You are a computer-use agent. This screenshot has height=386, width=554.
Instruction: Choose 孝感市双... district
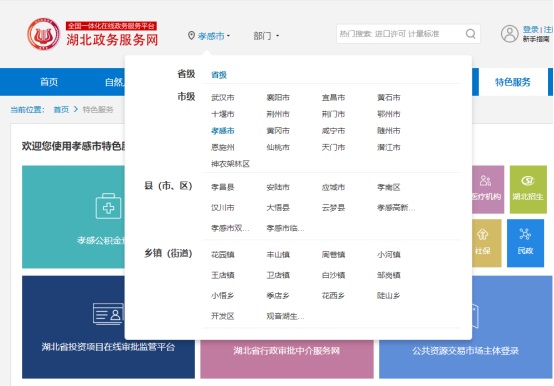coord(230,228)
